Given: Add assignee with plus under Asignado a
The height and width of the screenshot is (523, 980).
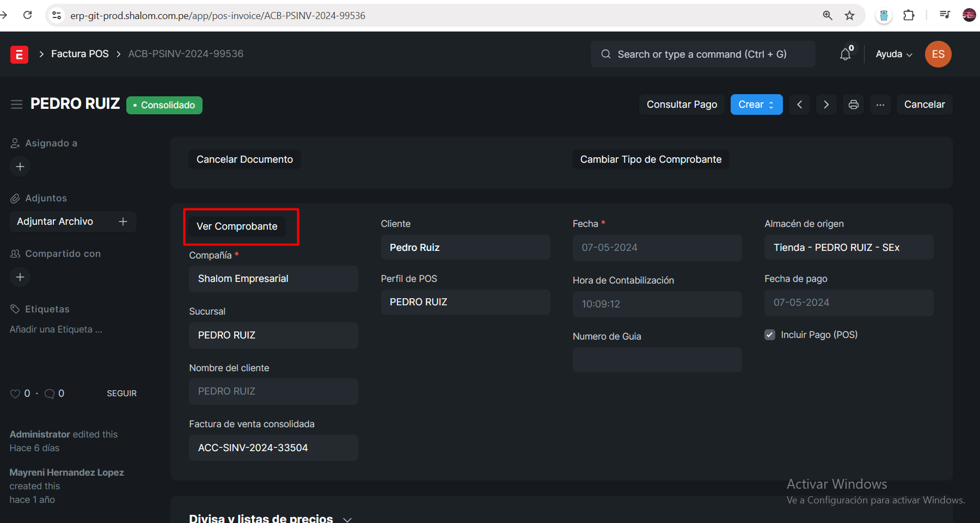Looking at the screenshot, I should tap(20, 167).
